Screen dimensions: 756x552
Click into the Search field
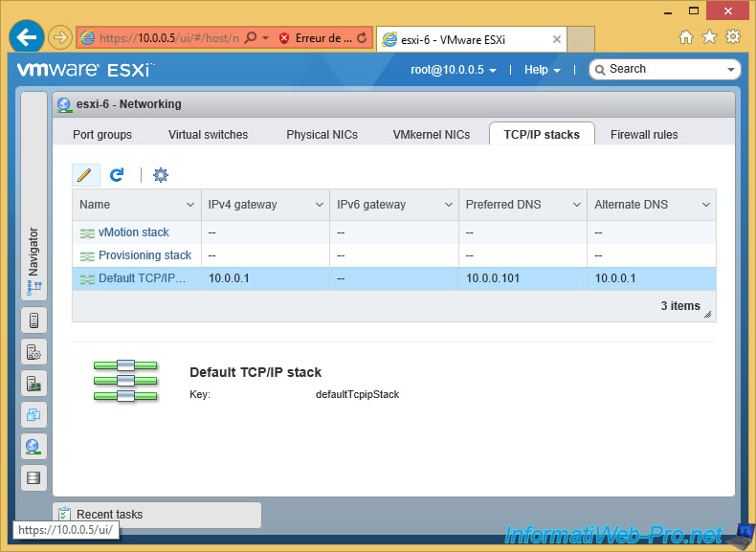click(665, 70)
